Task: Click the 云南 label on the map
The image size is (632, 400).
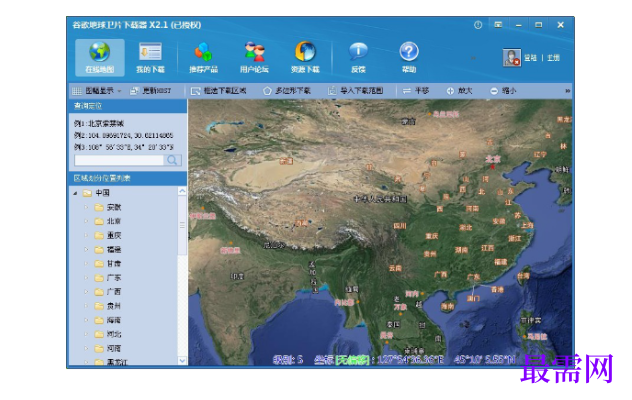Action: [x=395, y=268]
